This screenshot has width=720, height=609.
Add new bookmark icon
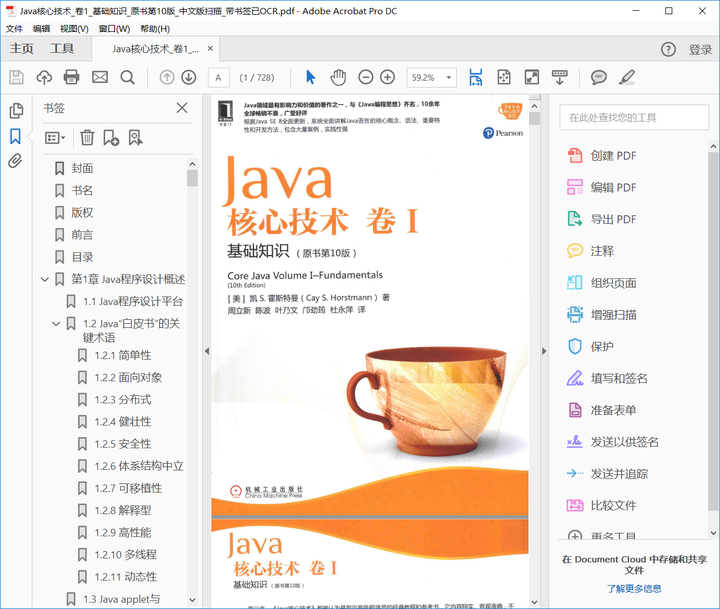tap(111, 137)
